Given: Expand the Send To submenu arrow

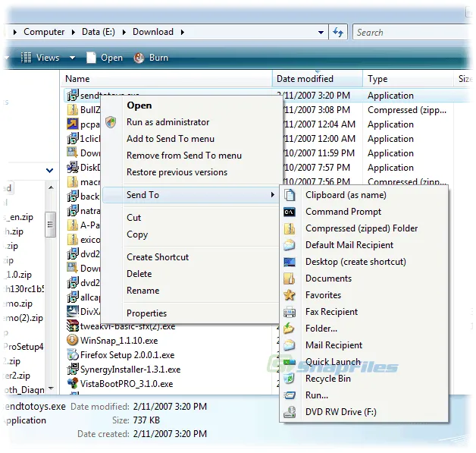Looking at the screenshot, I should click(273, 195).
